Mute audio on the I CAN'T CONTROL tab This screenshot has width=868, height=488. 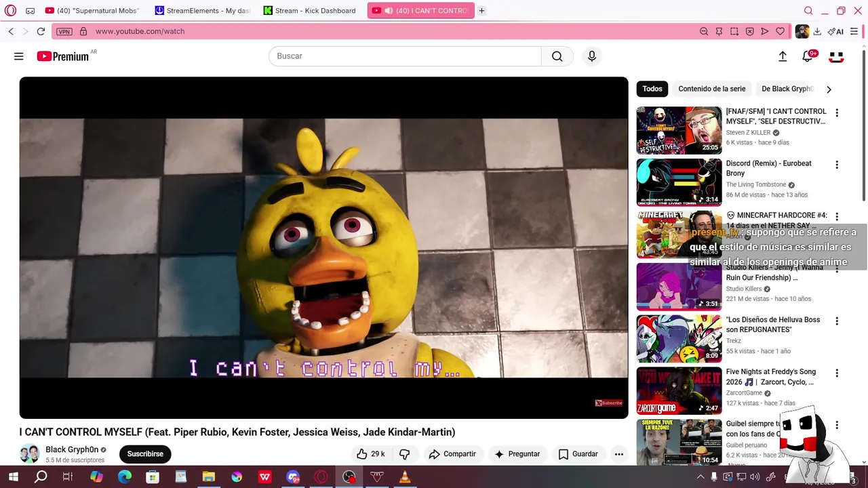click(389, 11)
